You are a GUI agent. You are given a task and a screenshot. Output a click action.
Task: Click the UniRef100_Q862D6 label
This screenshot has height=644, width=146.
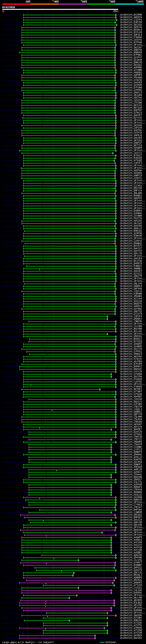coord(131,555)
